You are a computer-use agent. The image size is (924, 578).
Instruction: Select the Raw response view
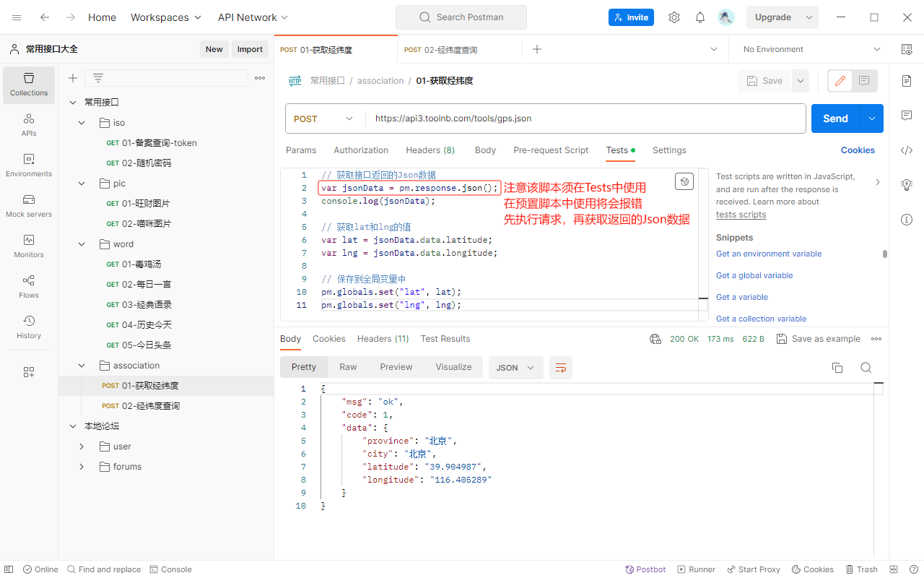[348, 367]
